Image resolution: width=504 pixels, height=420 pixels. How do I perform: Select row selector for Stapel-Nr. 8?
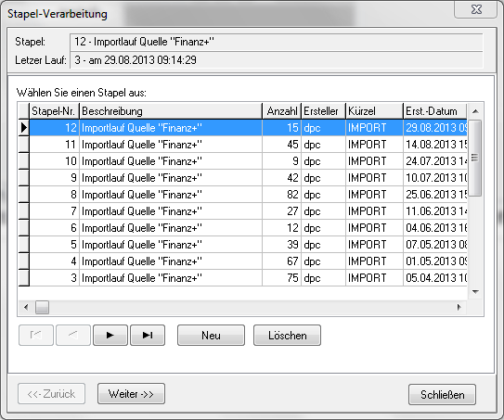(24, 195)
